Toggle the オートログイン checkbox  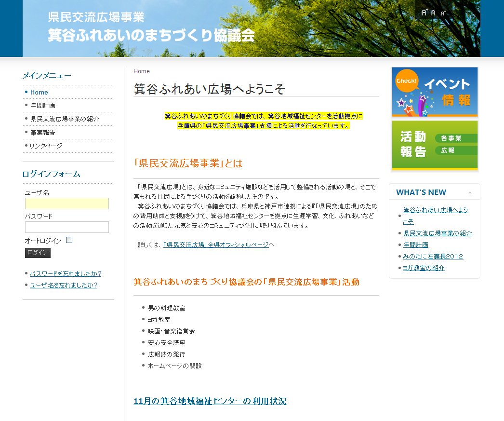[x=69, y=240]
